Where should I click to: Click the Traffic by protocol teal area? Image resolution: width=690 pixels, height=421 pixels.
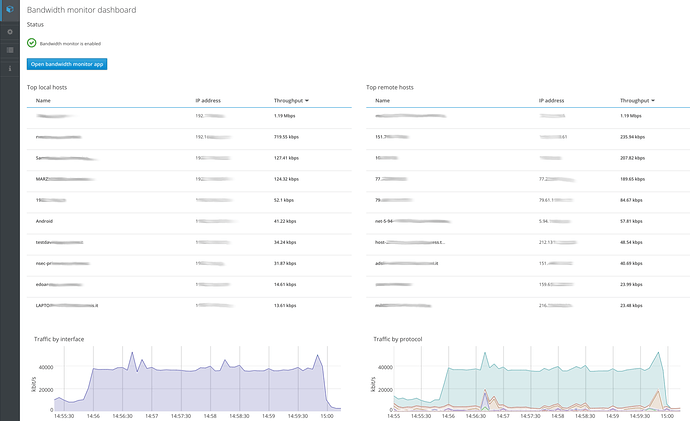[550, 385]
